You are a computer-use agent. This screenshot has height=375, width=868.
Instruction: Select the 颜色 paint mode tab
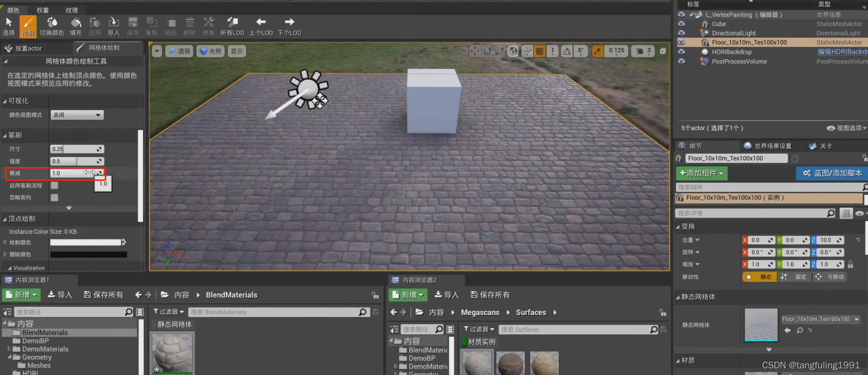tap(13, 10)
